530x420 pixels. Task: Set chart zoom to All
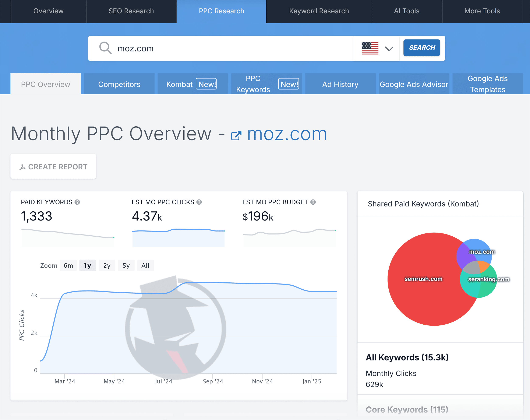[x=145, y=266]
